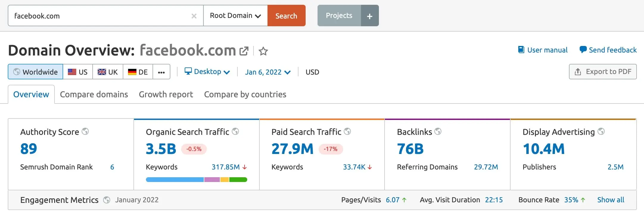The height and width of the screenshot is (219, 644).
Task: Expand the Desktop device dropdown
Action: click(x=207, y=72)
